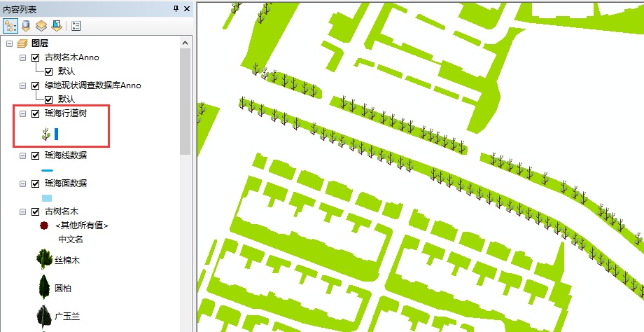Viewport: 644px width, 332px height.
Task: Select List By Drawing Order button
Action: [10, 26]
